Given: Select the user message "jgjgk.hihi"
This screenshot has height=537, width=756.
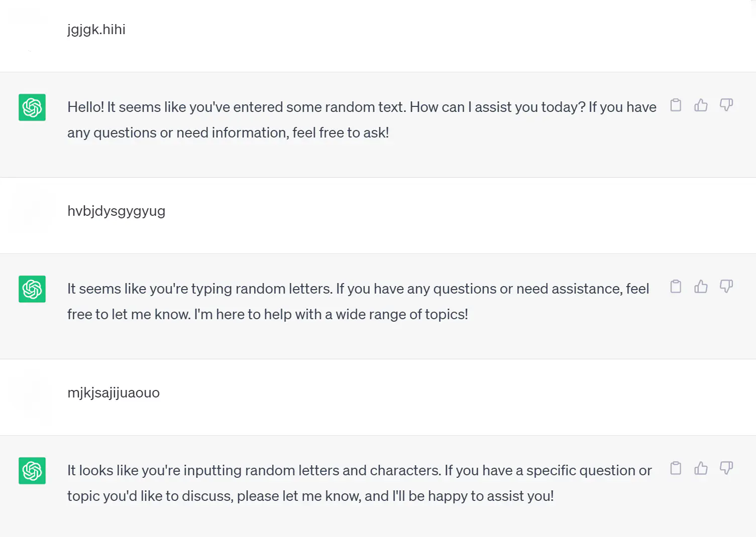Looking at the screenshot, I should point(96,30).
